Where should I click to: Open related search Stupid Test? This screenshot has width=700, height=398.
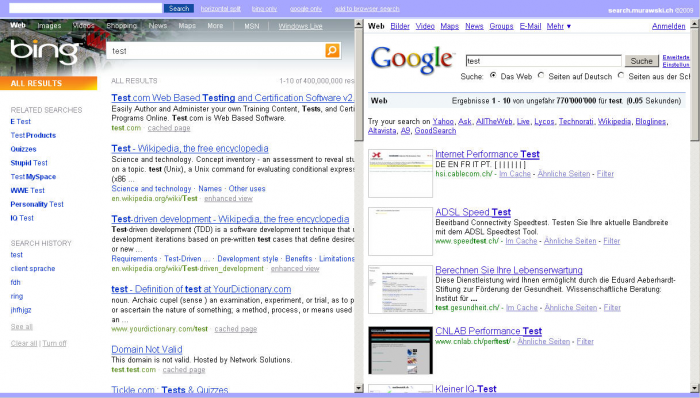[x=29, y=163]
